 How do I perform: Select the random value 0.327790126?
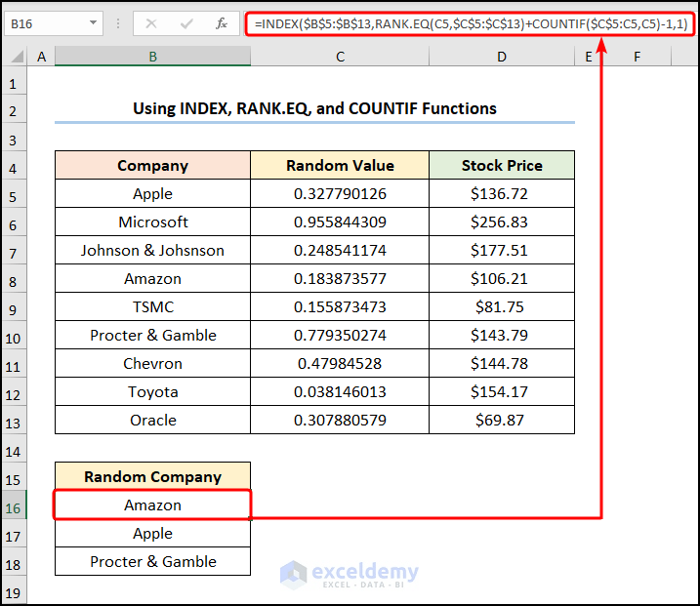pos(340,193)
